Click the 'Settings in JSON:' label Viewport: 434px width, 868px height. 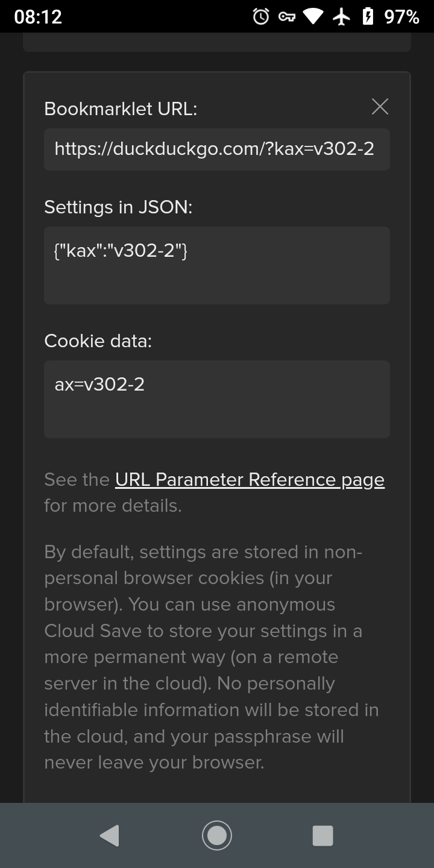118,207
